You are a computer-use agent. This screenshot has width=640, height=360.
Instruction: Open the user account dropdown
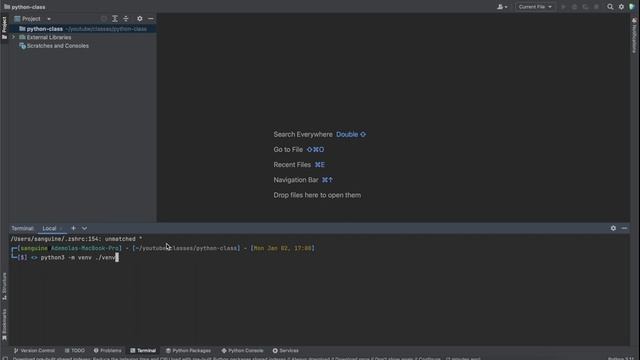pos(502,7)
